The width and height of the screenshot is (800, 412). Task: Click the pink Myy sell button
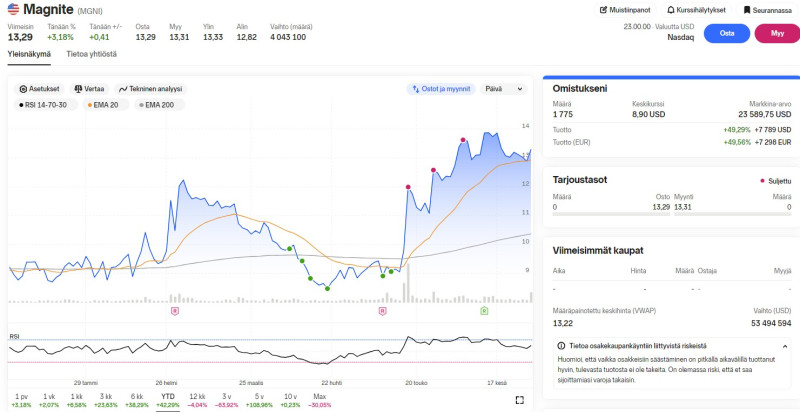(x=777, y=33)
